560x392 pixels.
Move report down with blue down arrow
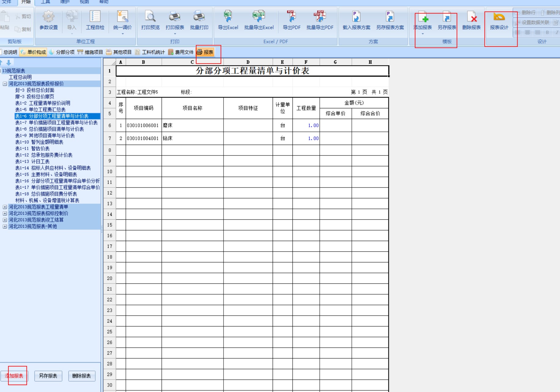[9, 63]
